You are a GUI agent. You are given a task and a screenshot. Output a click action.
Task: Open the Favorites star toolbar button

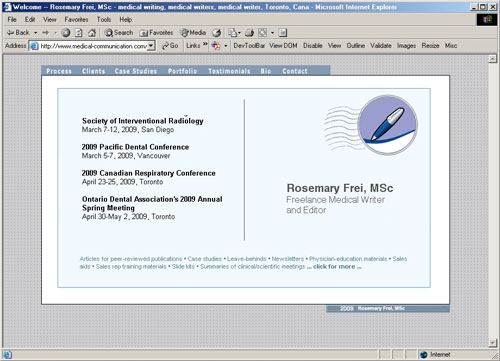[156, 33]
